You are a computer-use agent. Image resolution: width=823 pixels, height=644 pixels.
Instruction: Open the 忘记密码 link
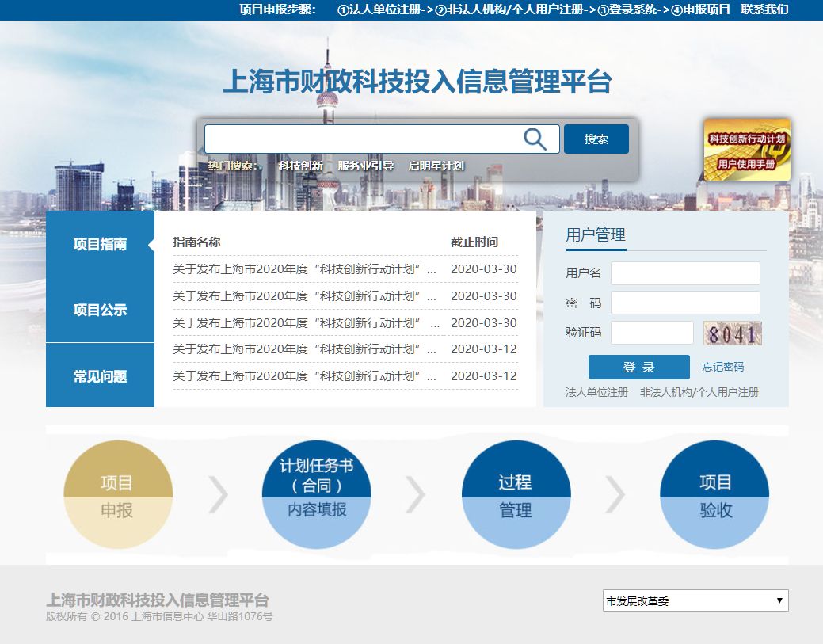tap(722, 367)
